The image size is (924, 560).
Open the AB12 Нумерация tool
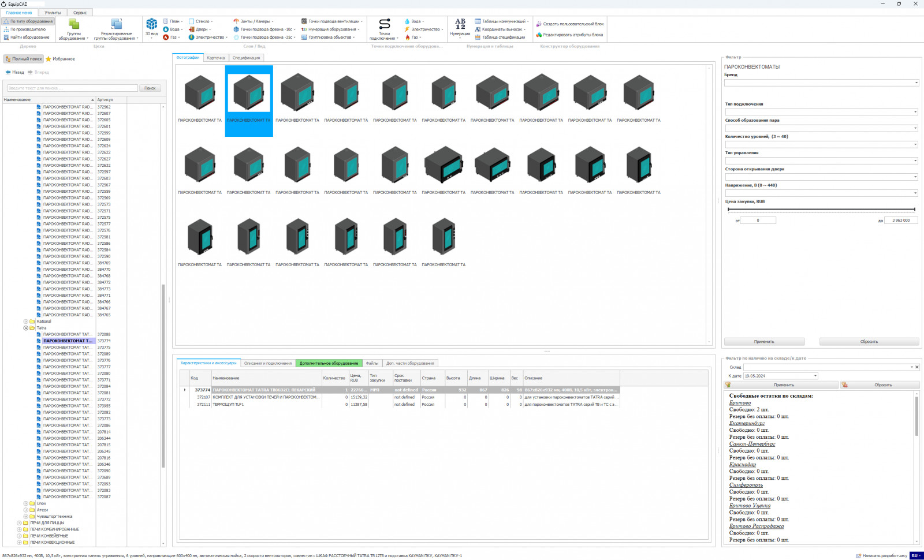pos(460,28)
